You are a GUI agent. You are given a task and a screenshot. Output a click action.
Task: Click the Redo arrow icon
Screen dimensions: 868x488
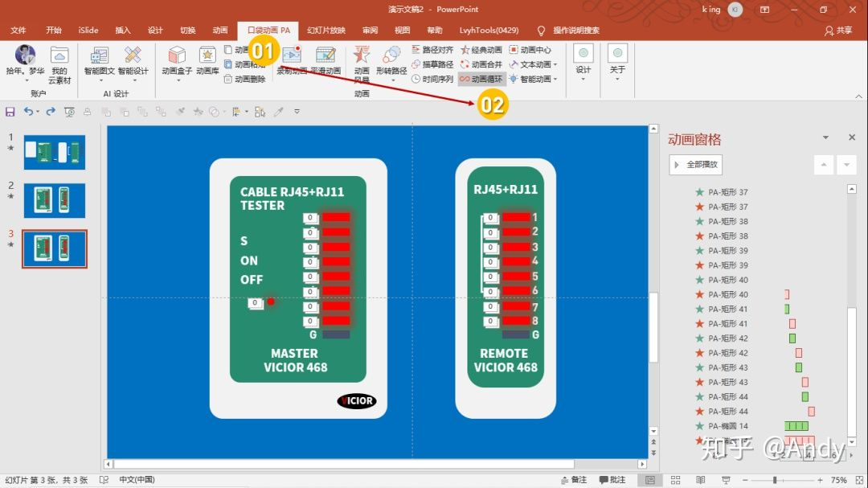pos(51,111)
